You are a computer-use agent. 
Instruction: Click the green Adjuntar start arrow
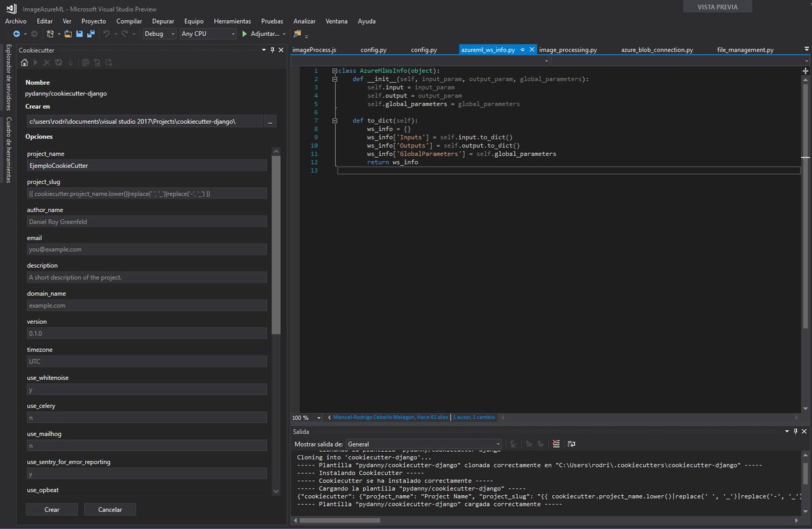245,34
